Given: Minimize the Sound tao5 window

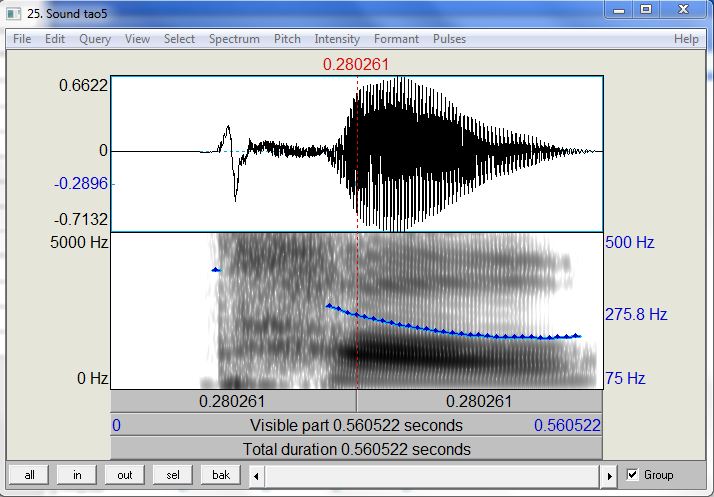Looking at the screenshot, I should 619,10.
